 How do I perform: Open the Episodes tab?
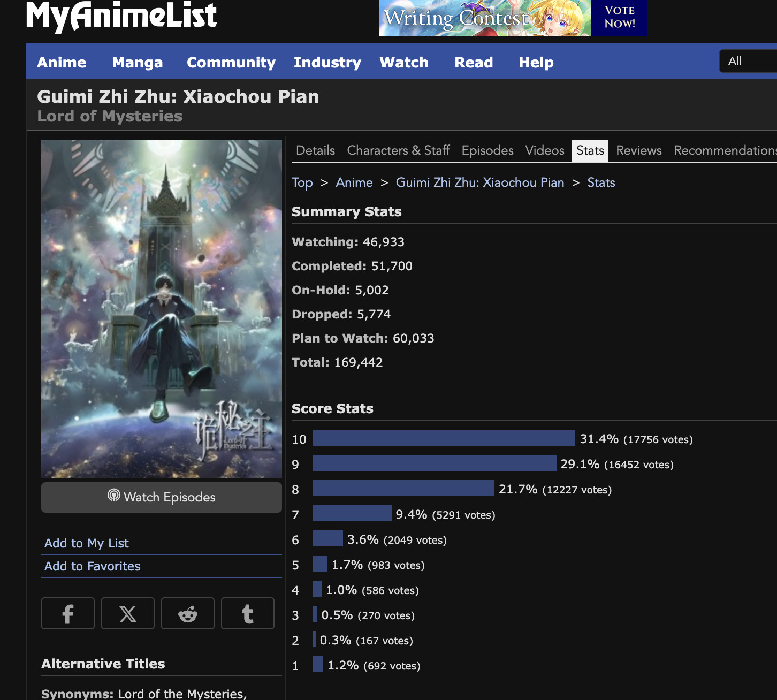[x=487, y=150]
